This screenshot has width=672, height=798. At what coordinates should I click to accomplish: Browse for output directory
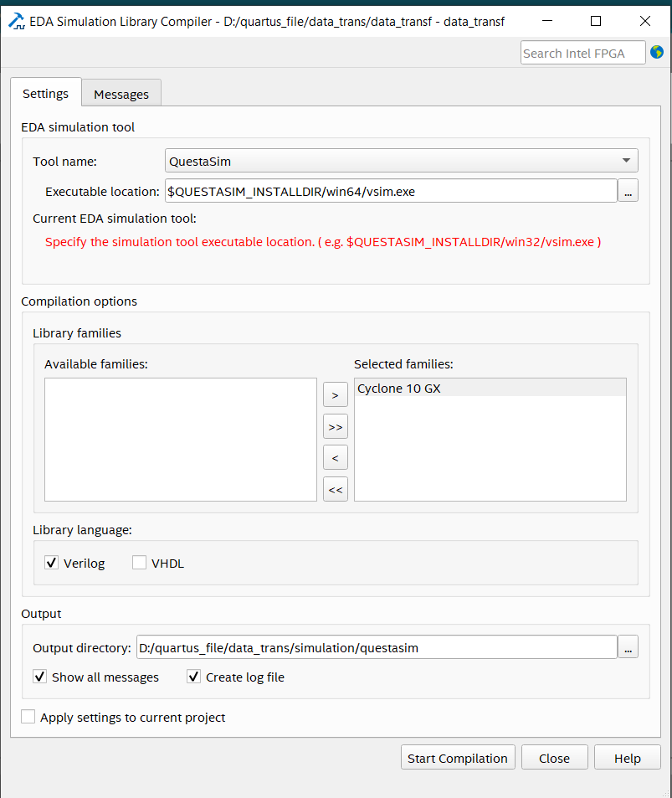pos(628,647)
